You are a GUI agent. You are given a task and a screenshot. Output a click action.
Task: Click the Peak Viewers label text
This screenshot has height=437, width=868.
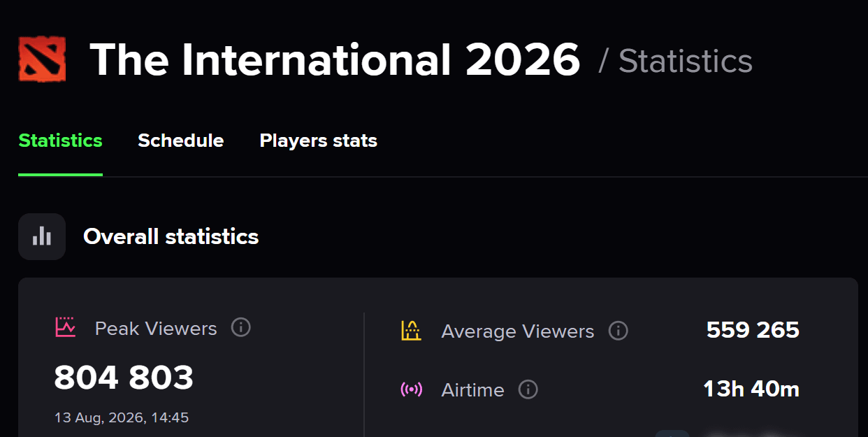(156, 328)
